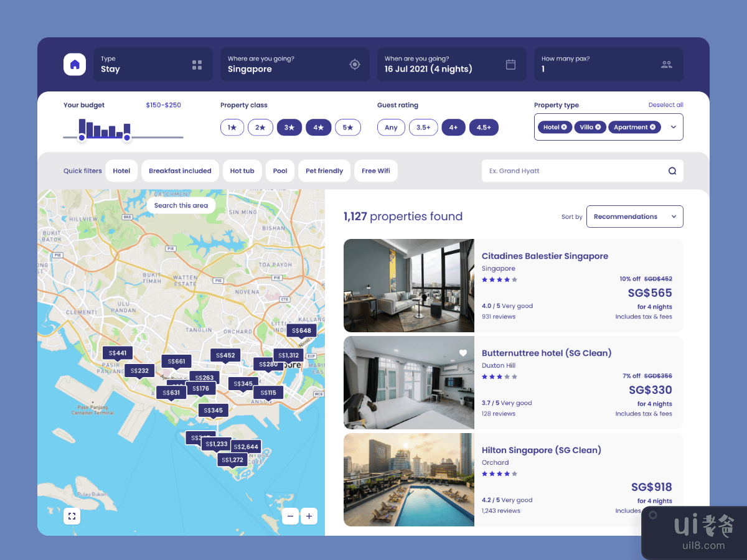Open the Sort by Recommendations dropdown

click(634, 217)
